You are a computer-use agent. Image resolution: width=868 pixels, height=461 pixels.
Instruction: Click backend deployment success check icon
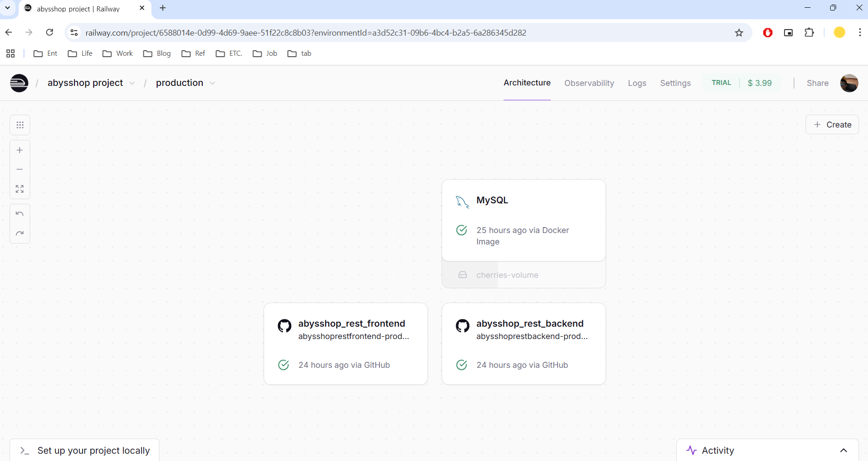tap(462, 365)
